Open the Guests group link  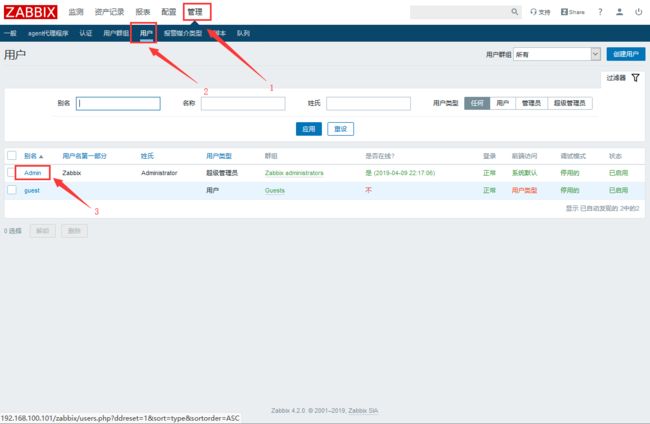pyautogui.click(x=275, y=190)
